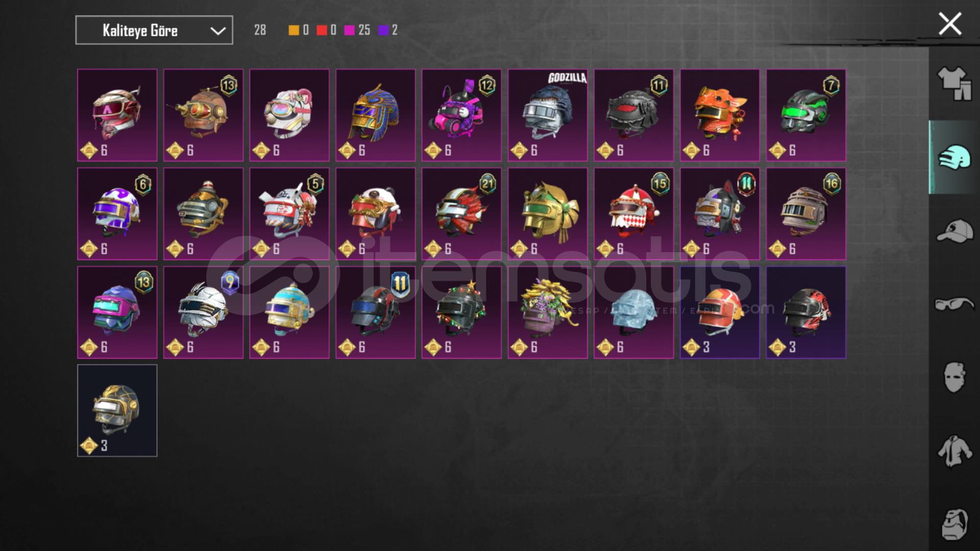Open the bearded face category icon

pos(954,524)
